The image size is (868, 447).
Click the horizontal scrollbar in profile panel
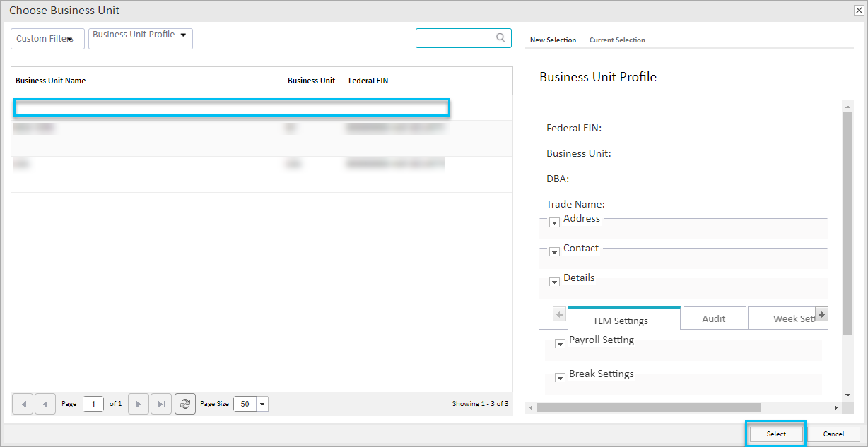pos(649,407)
